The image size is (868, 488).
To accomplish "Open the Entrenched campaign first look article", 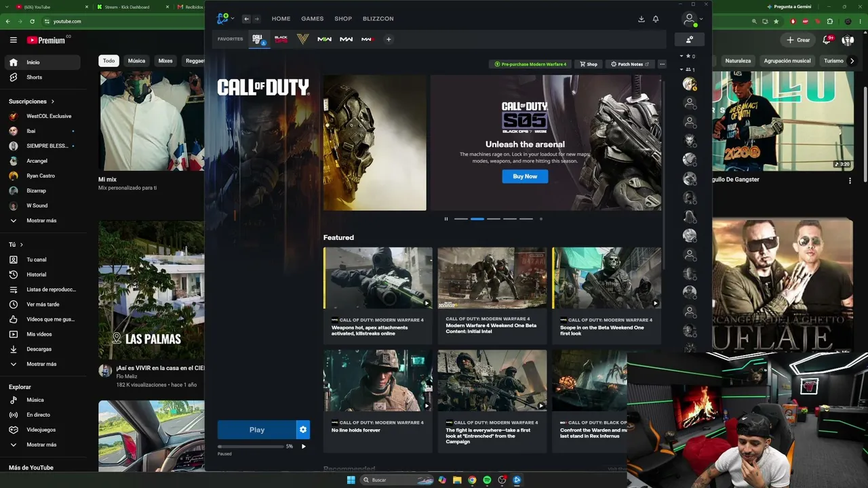I will [492, 401].
